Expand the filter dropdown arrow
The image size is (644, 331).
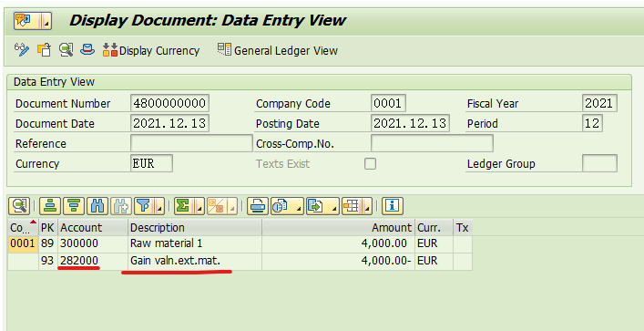tap(159, 206)
